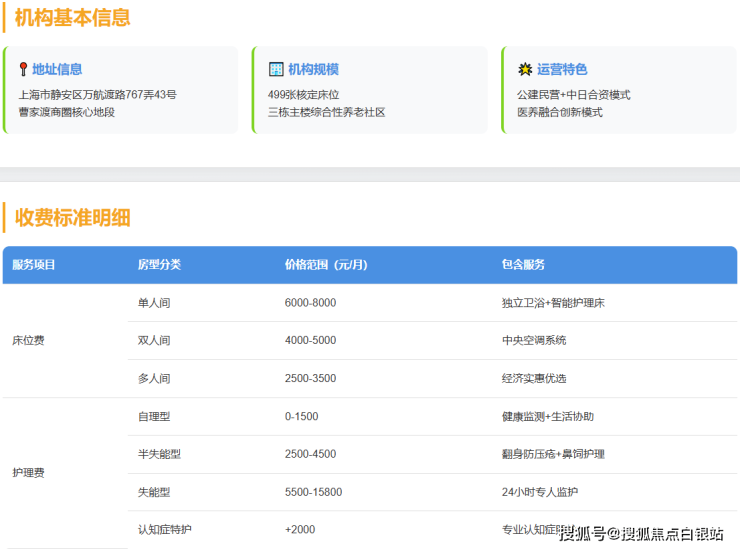Click the 床位费 row group cell
This screenshot has width=740, height=550.
point(28,341)
